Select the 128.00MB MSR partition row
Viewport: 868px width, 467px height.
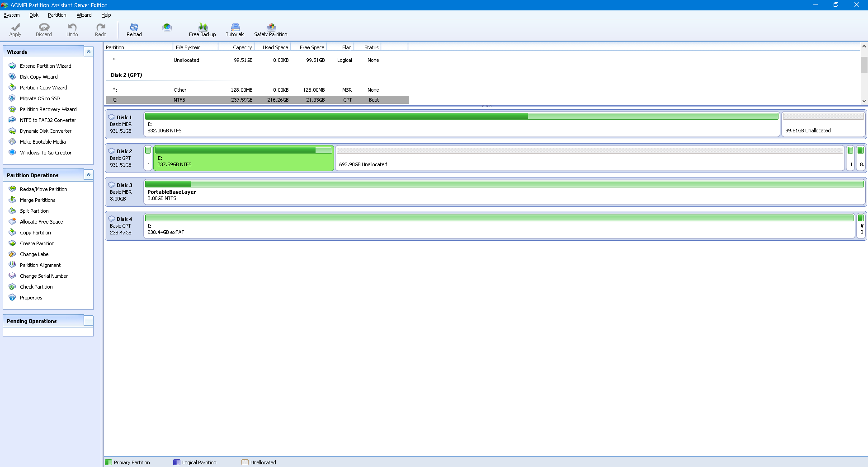coord(258,90)
